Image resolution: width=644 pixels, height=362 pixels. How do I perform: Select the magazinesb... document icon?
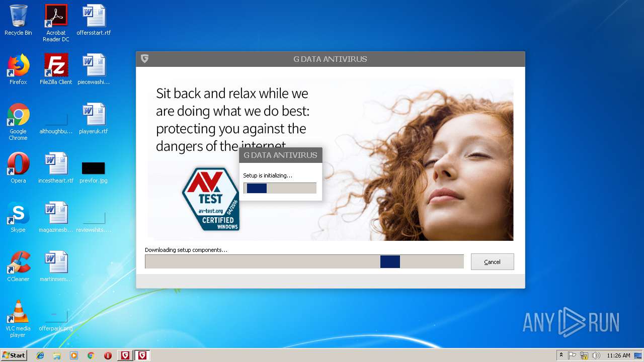[x=56, y=217]
